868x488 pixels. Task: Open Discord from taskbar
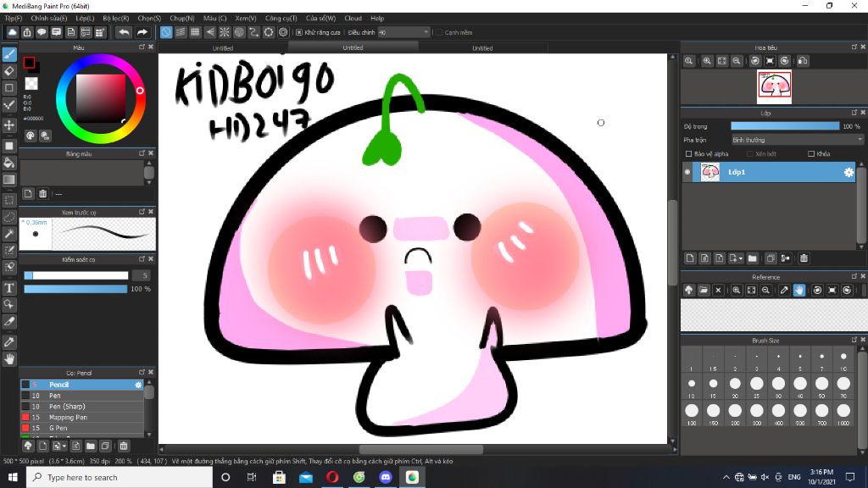click(x=386, y=477)
